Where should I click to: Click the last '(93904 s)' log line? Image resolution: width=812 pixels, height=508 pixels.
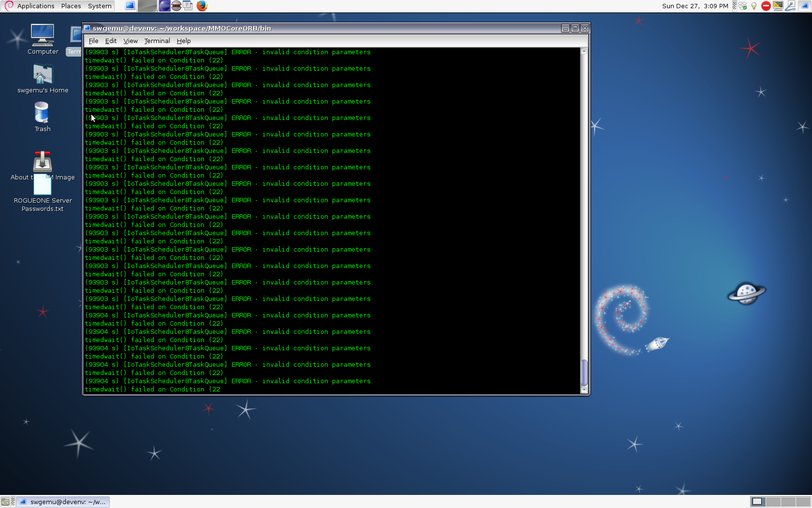point(228,381)
